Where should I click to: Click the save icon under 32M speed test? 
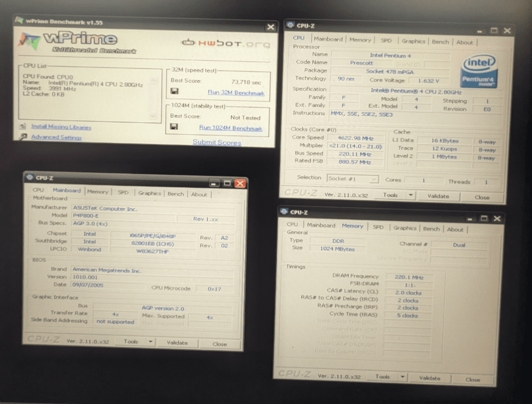click(175, 91)
